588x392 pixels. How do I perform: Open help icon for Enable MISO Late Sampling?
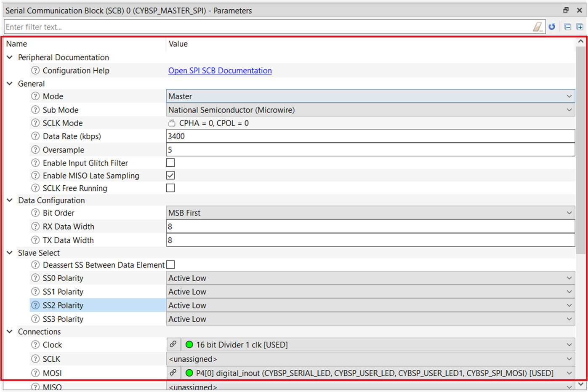point(36,175)
